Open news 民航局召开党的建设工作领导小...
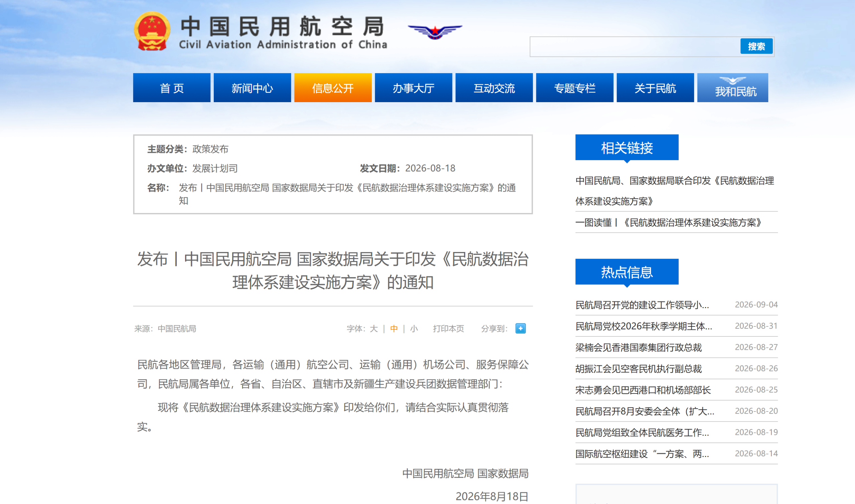Screen dimensions: 855x504 click(642, 305)
